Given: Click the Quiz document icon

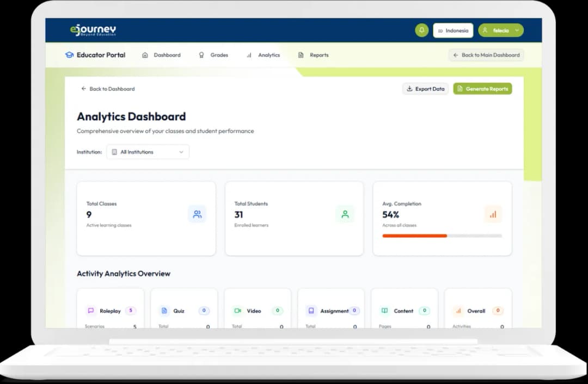Looking at the screenshot, I should coord(164,311).
